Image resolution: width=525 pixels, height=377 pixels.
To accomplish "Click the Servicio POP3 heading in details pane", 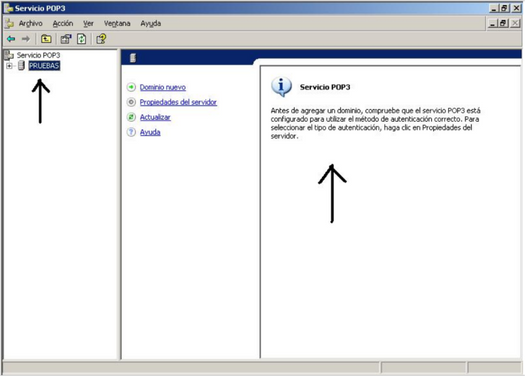I will point(325,87).
